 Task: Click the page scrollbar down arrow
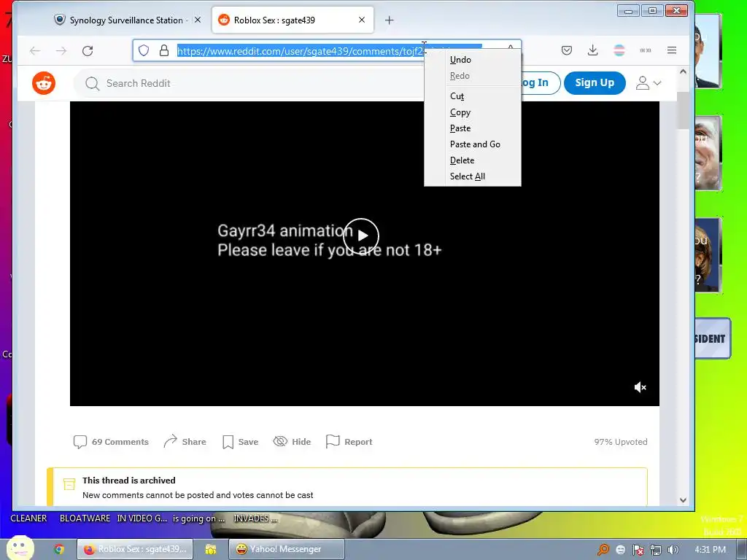coord(683,500)
